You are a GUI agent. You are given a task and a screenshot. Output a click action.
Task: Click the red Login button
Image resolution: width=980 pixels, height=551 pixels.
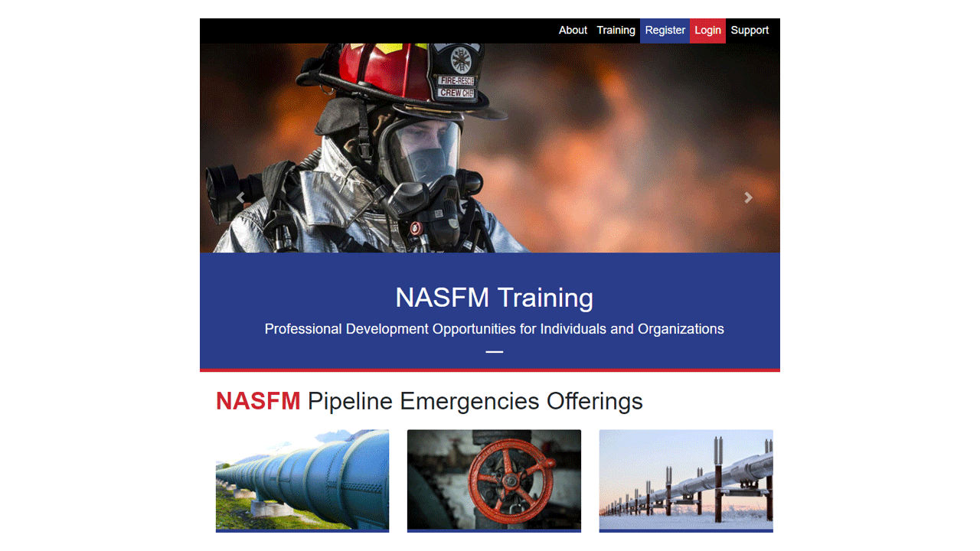(707, 31)
